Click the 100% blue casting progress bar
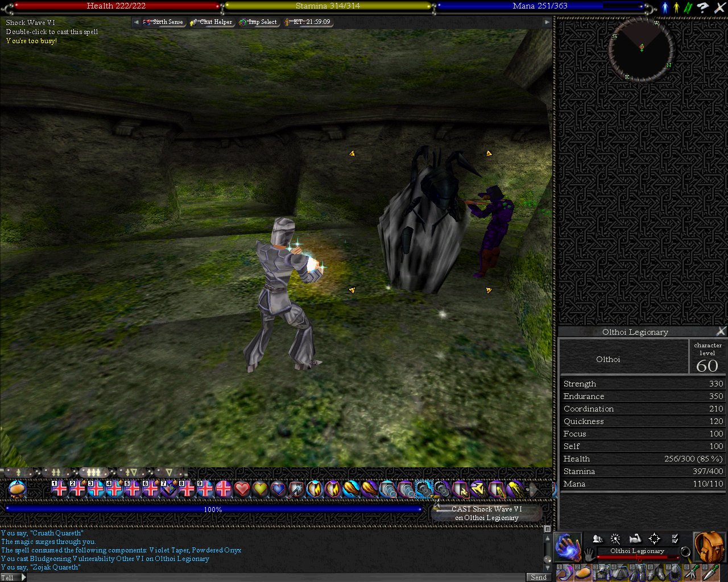Screen dimensions: 728x582 point(213,509)
